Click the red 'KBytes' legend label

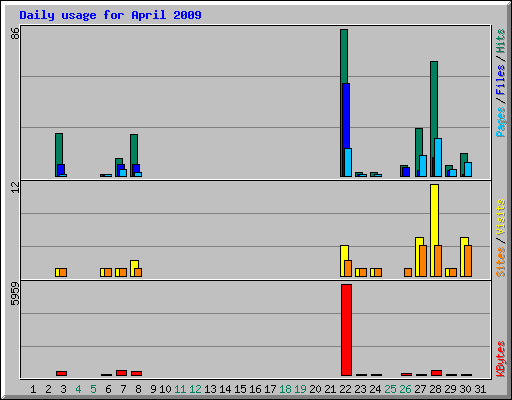click(x=500, y=359)
